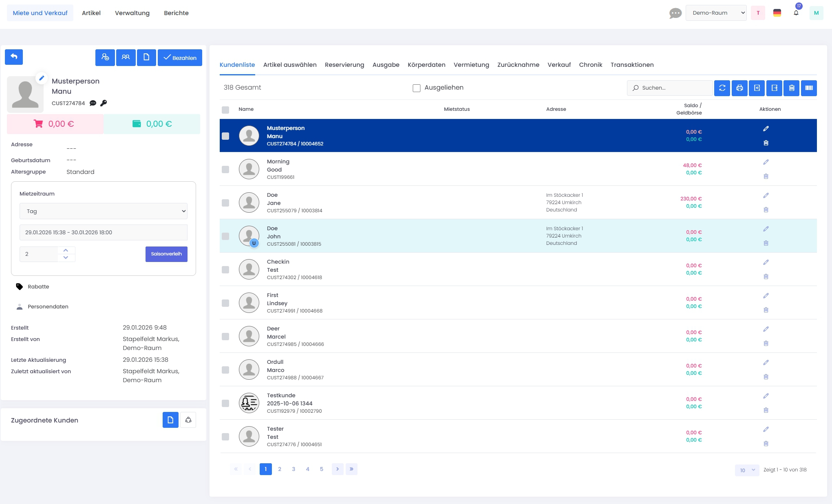
Task: Refresh the customer list
Action: 722,88
